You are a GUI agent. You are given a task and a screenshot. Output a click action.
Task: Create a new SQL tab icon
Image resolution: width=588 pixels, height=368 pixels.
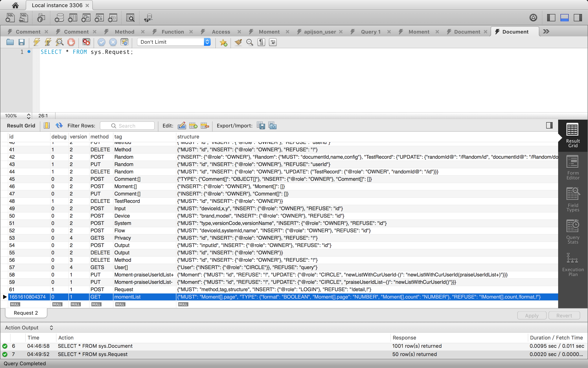click(x=10, y=18)
